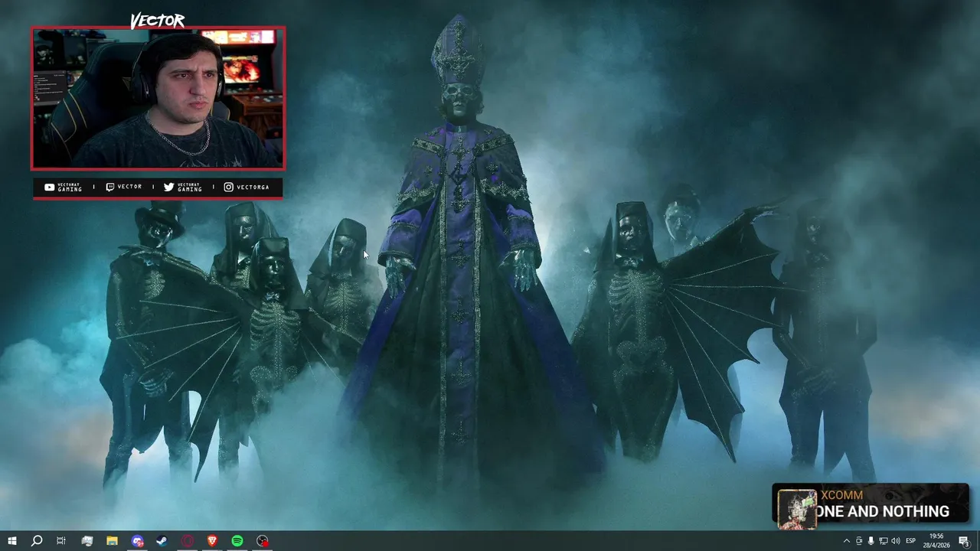Click the webcam overlay feed
Image resolution: width=980 pixels, height=551 pixels.
tap(158, 99)
